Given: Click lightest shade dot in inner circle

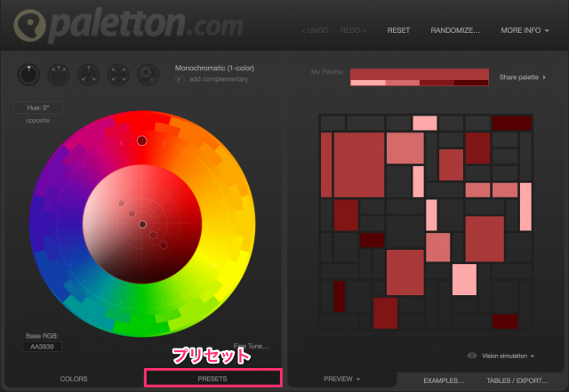Looking at the screenshot, I should 122,204.
